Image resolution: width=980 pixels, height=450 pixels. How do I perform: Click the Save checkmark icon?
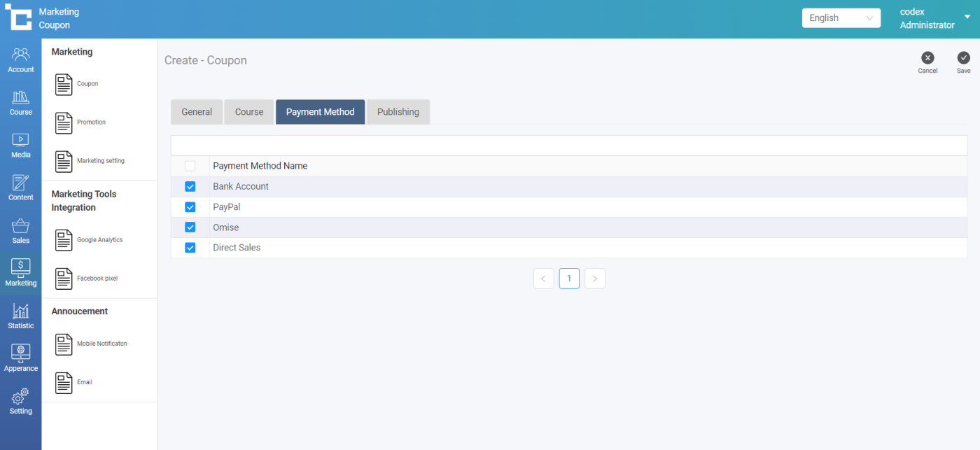(x=964, y=59)
